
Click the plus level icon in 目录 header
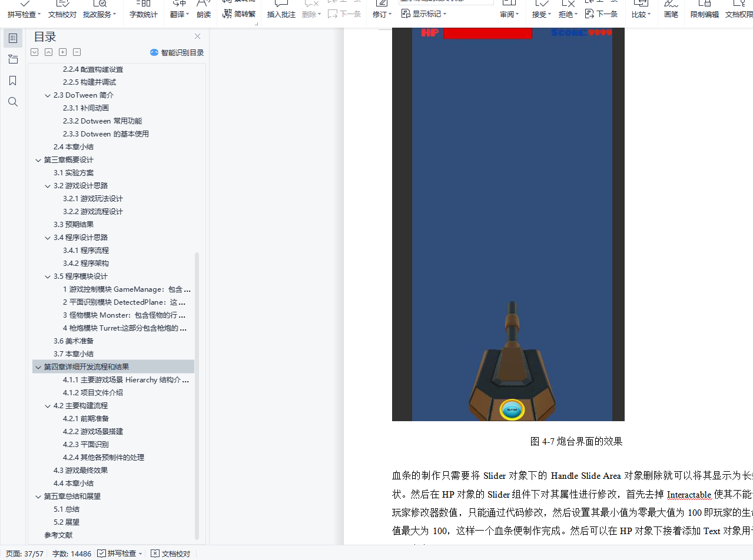point(63,52)
